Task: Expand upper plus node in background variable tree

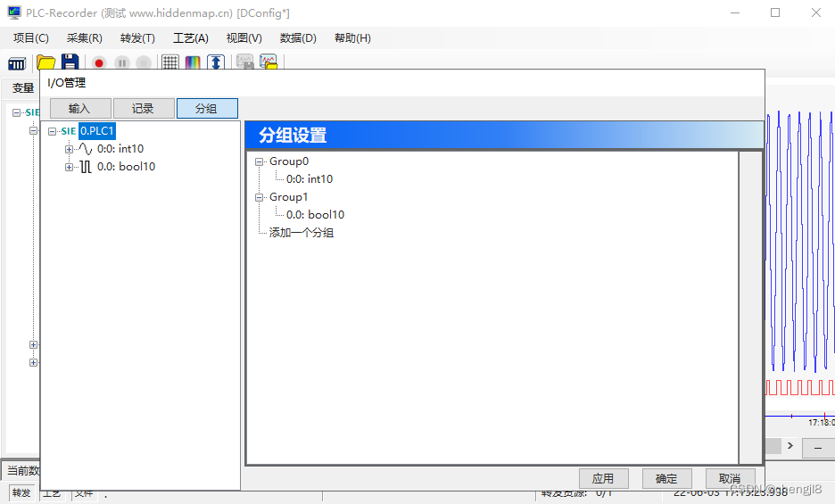Action: coord(34,344)
